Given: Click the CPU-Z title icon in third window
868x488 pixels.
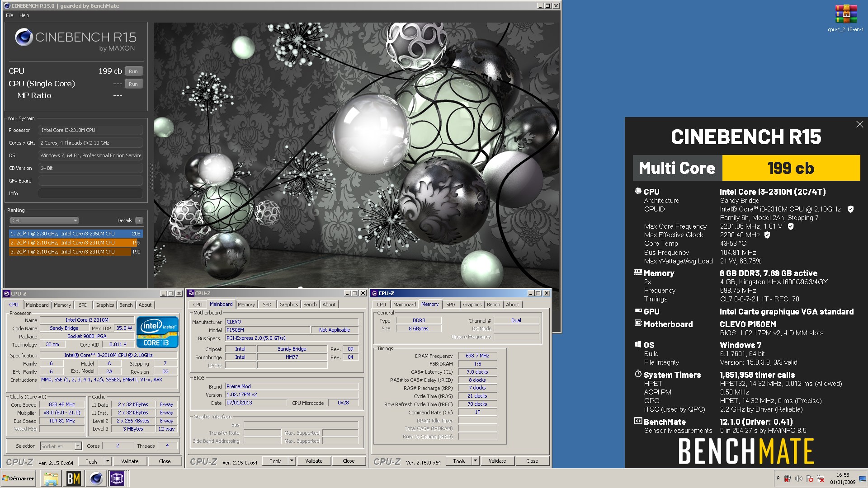Looking at the screenshot, I should (x=374, y=293).
